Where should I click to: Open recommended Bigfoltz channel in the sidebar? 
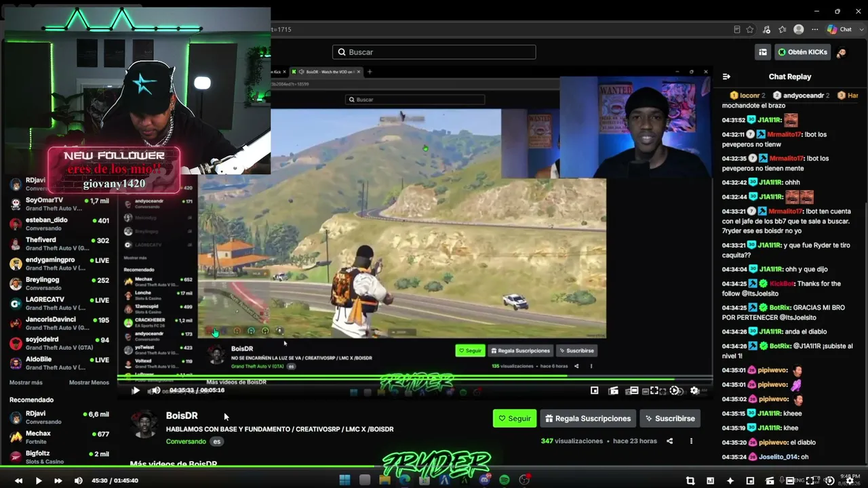click(x=59, y=457)
